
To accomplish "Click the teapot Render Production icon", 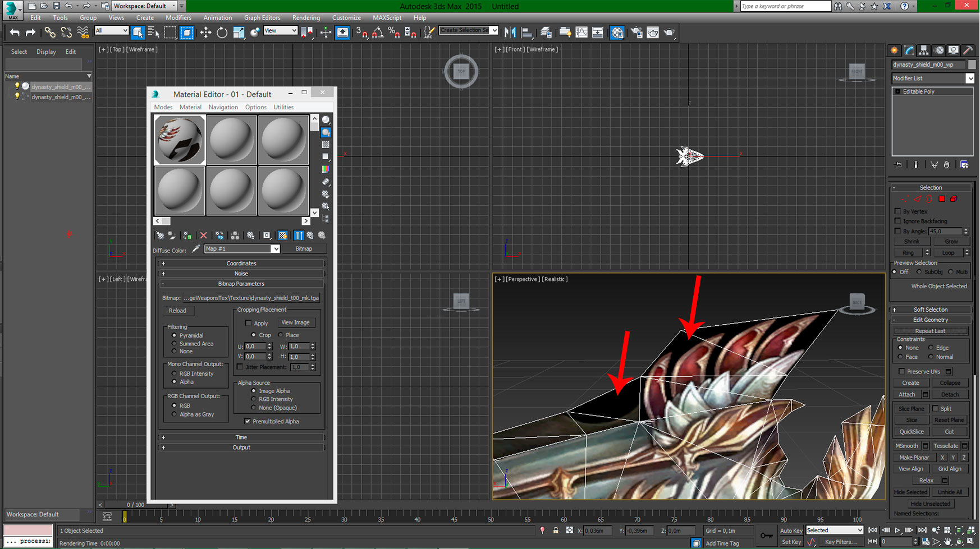I will pyautogui.click(x=669, y=33).
